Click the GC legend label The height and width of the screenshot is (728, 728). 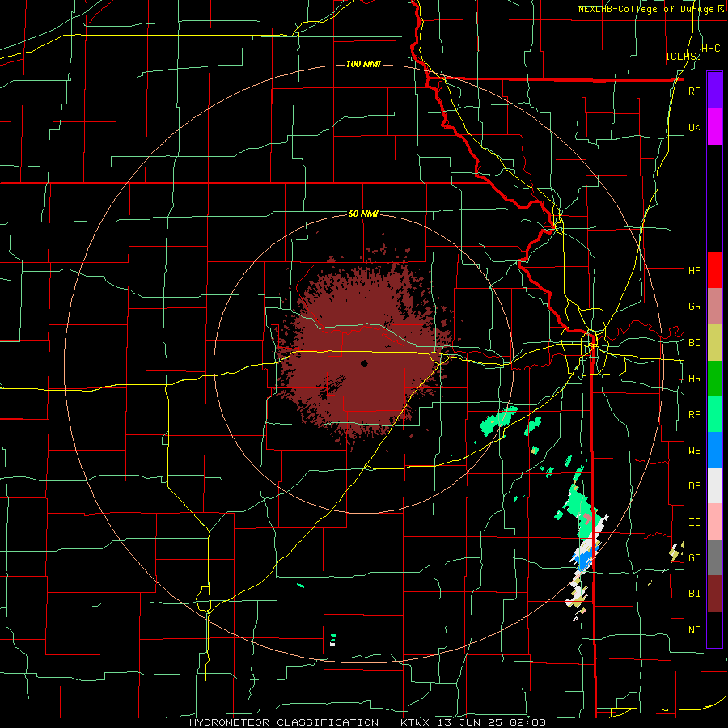(694, 557)
